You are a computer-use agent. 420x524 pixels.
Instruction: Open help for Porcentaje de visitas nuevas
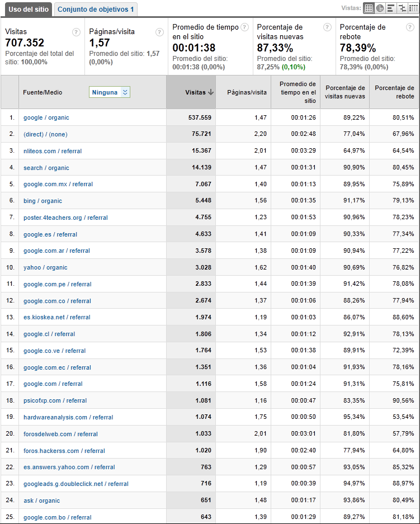coord(327,27)
